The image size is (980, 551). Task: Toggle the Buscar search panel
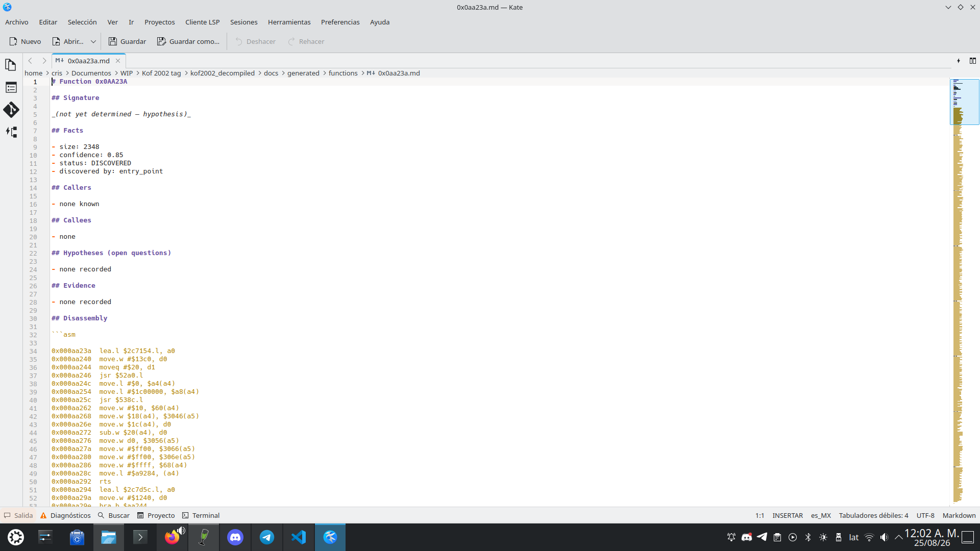tap(114, 515)
